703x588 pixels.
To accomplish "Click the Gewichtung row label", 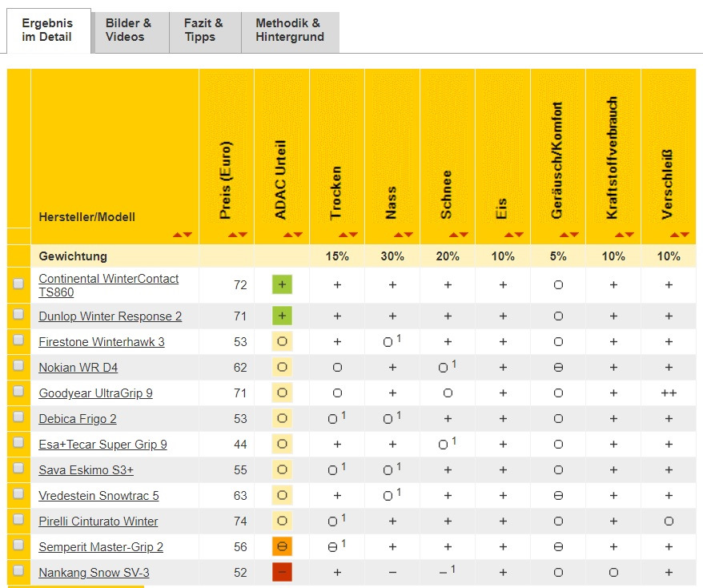I will click(x=73, y=256).
